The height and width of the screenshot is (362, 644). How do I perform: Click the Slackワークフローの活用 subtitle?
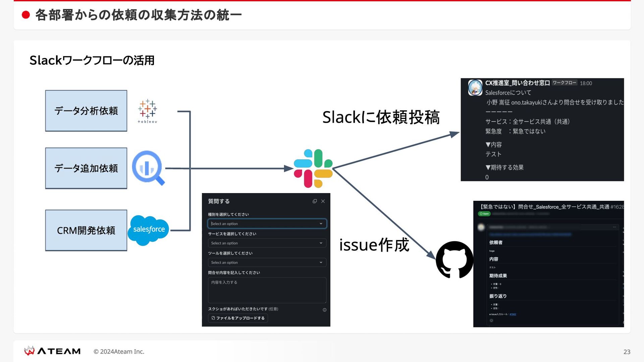tap(92, 60)
